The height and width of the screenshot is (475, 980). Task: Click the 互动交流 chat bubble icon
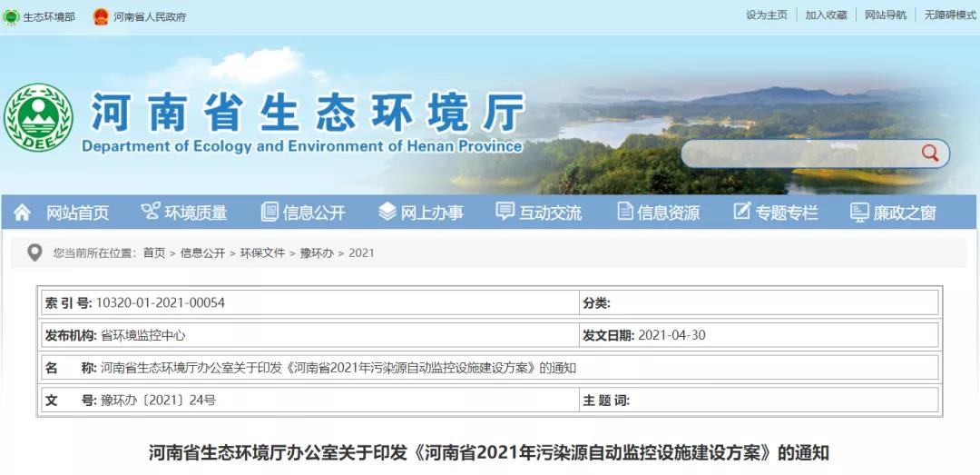coord(505,213)
